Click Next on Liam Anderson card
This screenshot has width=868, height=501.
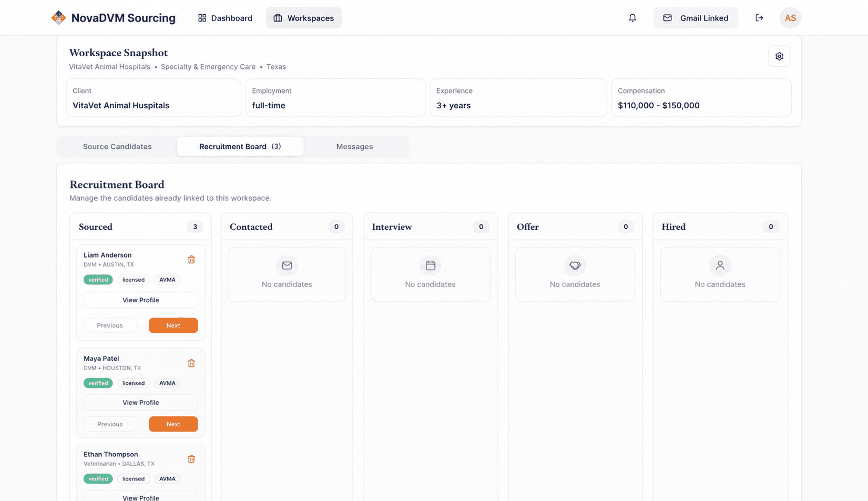tap(173, 325)
